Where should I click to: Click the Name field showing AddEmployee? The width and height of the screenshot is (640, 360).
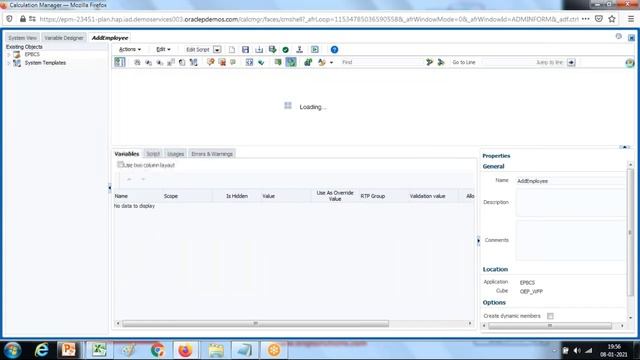[x=570, y=181]
